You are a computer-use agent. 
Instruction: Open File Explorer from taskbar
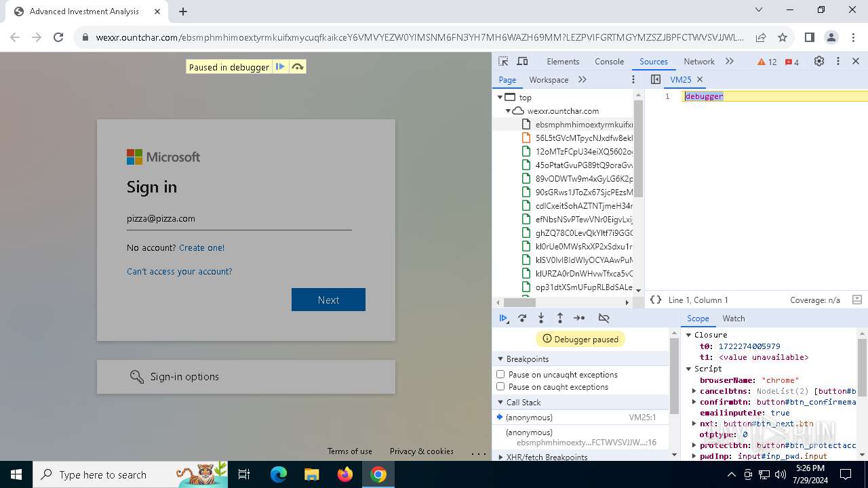312,475
